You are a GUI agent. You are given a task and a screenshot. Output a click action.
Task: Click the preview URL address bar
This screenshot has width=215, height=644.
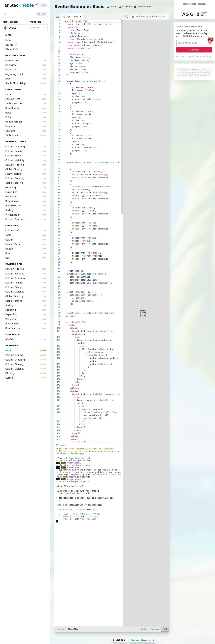(149, 17)
